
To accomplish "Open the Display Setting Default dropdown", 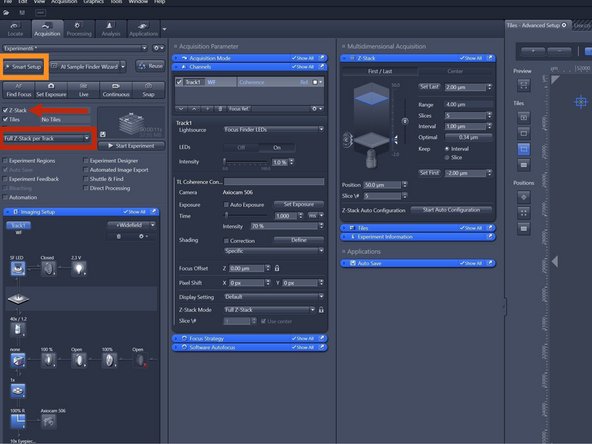I will tap(274, 297).
